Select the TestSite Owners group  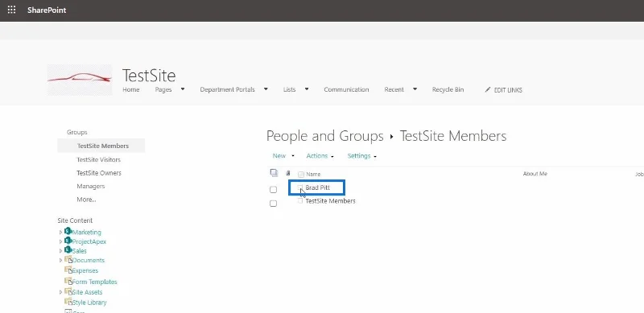point(99,173)
